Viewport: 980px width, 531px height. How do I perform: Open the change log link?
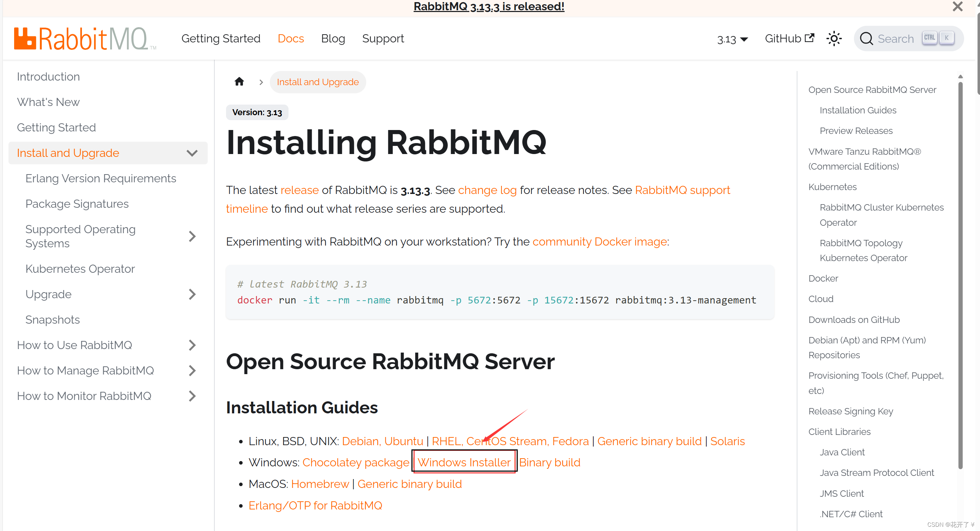click(x=487, y=190)
